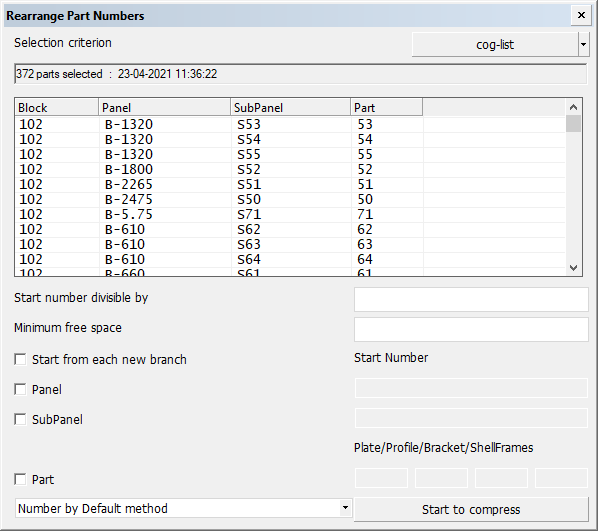Check the SubPanel option

pyautogui.click(x=20, y=420)
